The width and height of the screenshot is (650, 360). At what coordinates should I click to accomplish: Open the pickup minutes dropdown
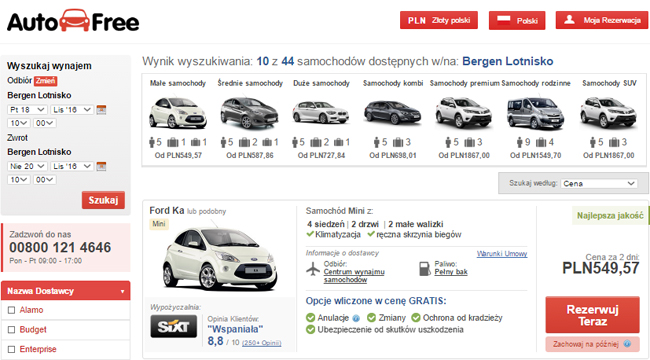(x=45, y=123)
